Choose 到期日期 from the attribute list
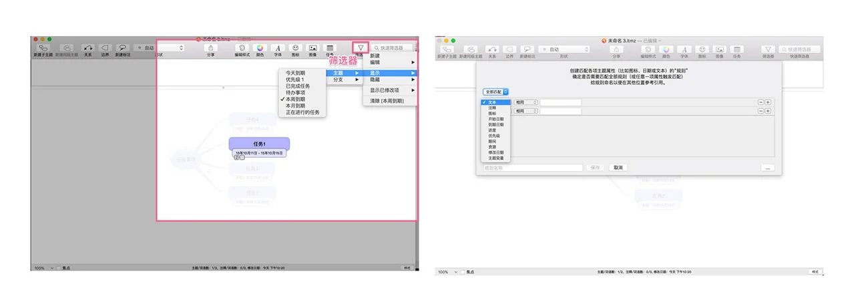This screenshot has width=868, height=300. [496, 124]
